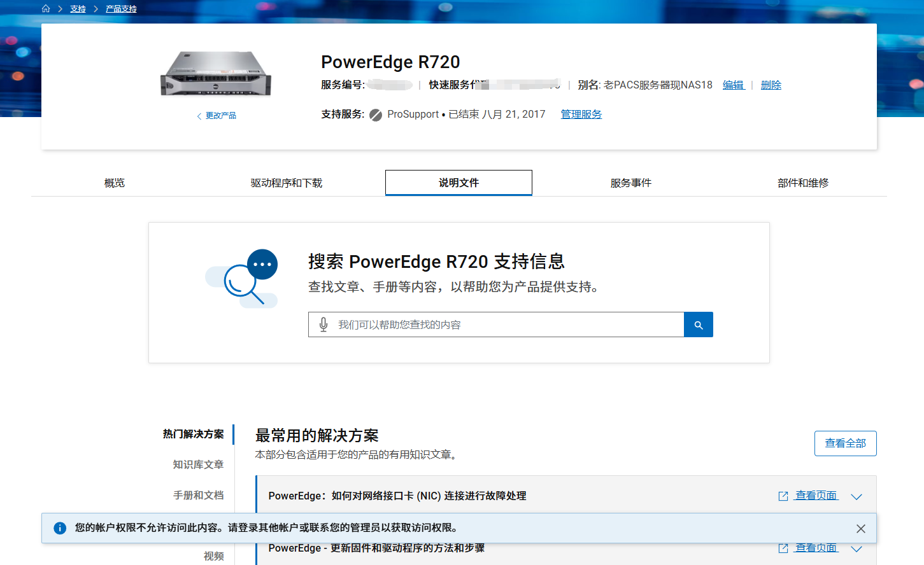Select 视频 in the side menu
The image size is (924, 565).
point(214,556)
